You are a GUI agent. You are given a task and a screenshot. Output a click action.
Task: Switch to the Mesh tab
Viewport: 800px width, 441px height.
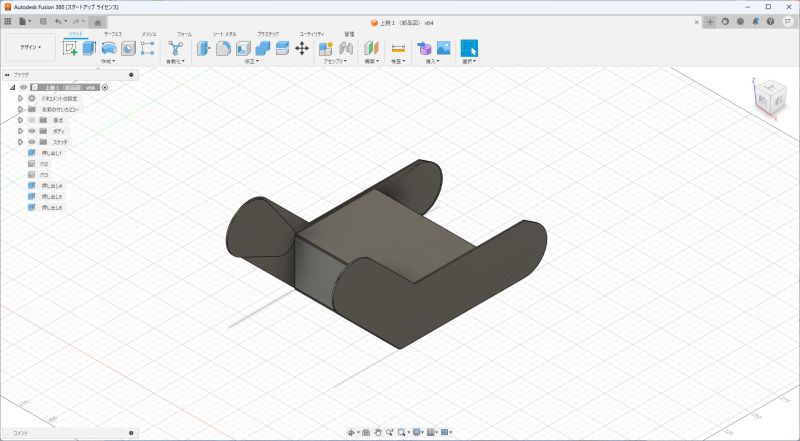(x=148, y=34)
